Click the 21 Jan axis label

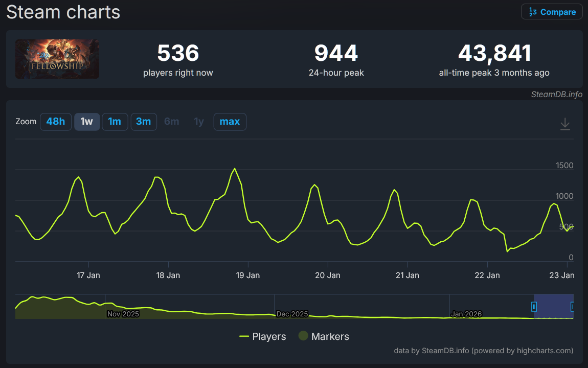pos(407,275)
